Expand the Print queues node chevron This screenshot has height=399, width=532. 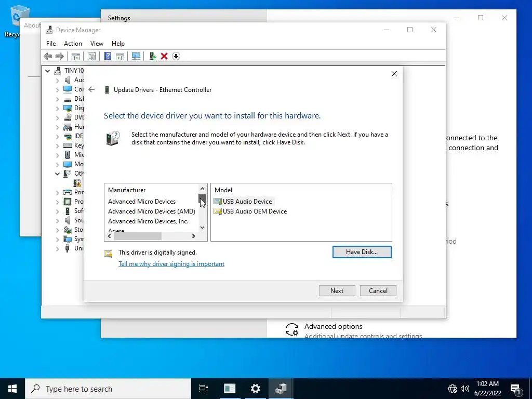coord(57,192)
